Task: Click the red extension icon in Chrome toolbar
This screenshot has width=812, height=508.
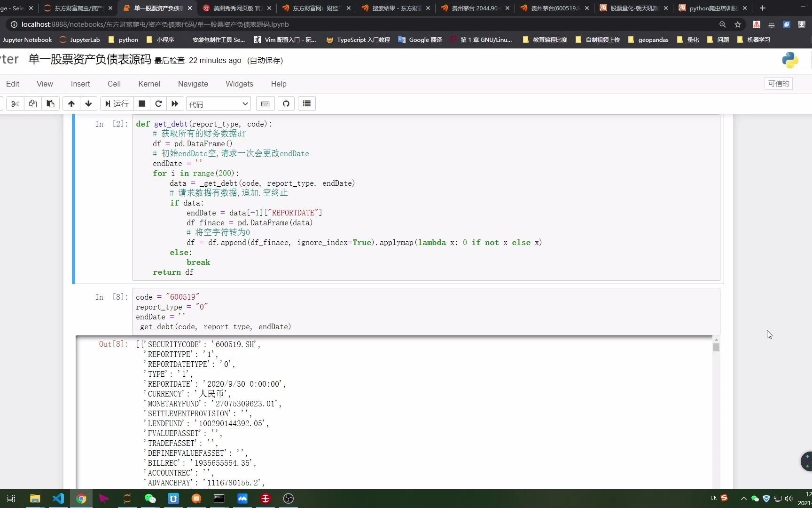Action: click(757, 24)
